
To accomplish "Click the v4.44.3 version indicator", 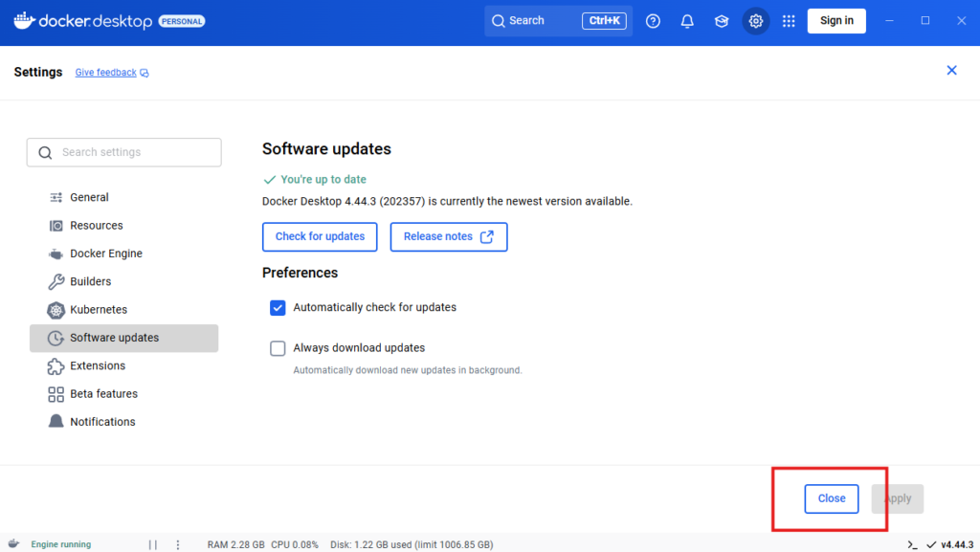I will 950,544.
